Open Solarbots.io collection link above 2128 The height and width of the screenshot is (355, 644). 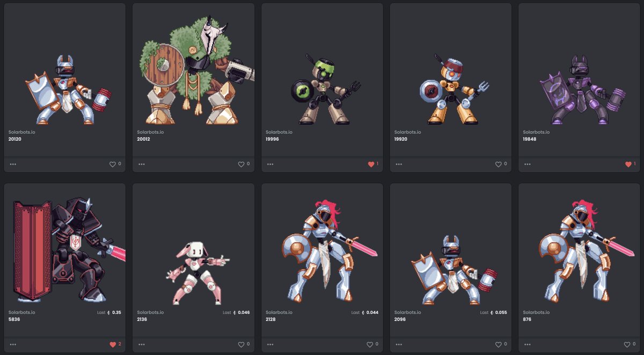(279, 312)
